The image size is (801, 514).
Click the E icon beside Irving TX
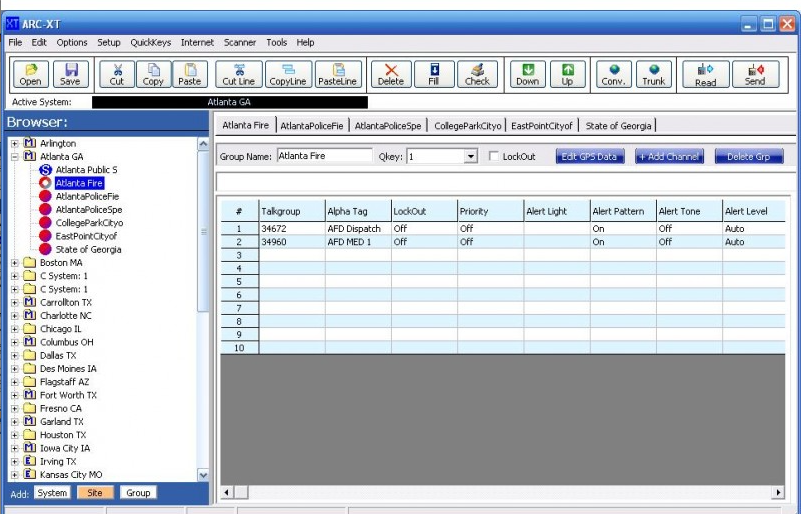pos(30,461)
